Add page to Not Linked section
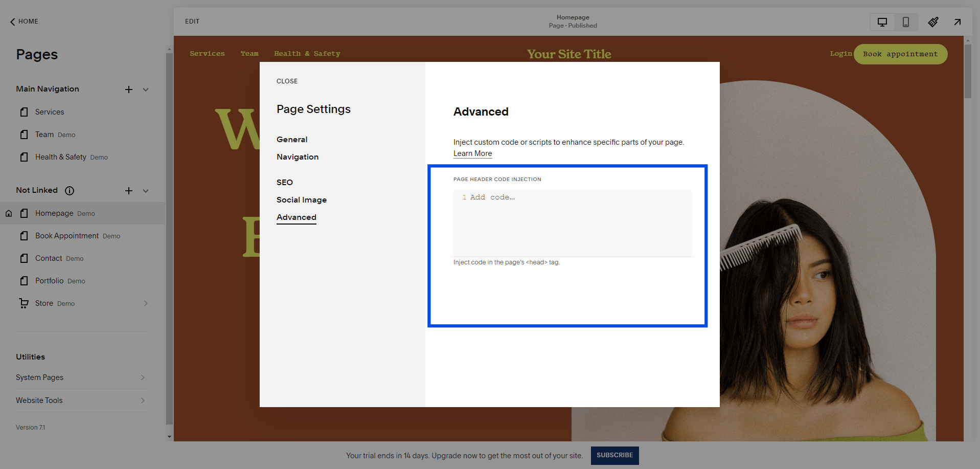The height and width of the screenshot is (469, 980). pyautogui.click(x=129, y=191)
